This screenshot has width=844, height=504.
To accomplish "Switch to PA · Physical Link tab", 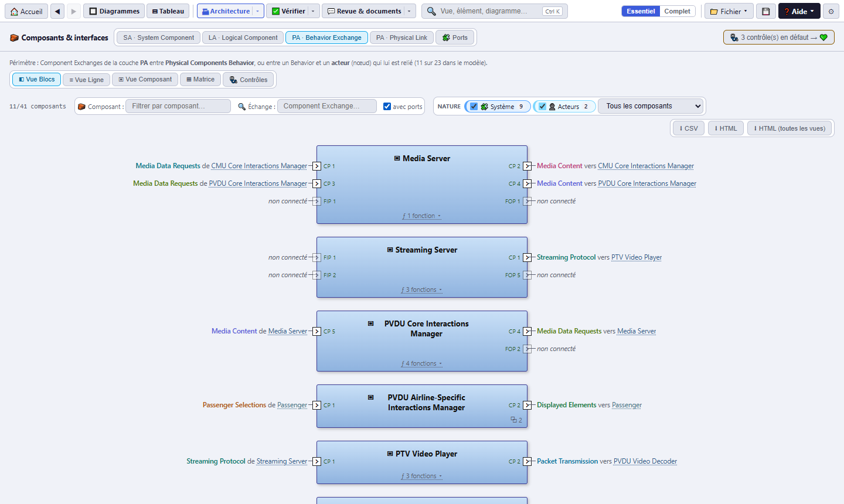I will (401, 38).
